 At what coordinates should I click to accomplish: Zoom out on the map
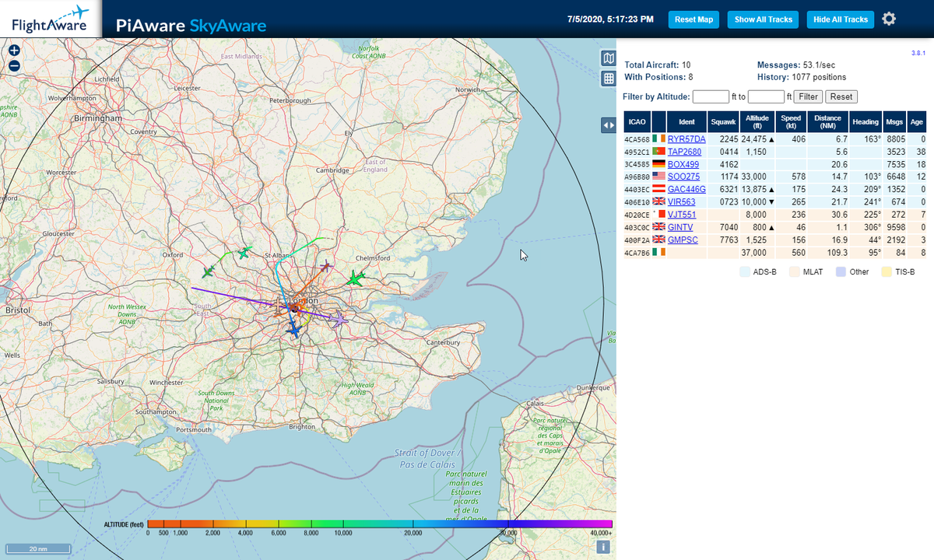[x=14, y=65]
